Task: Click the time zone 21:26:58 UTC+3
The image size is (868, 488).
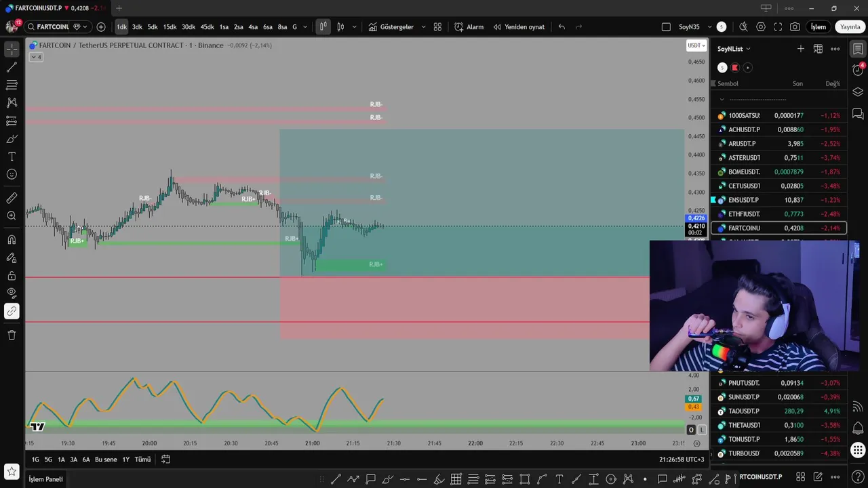Action: pyautogui.click(x=682, y=460)
